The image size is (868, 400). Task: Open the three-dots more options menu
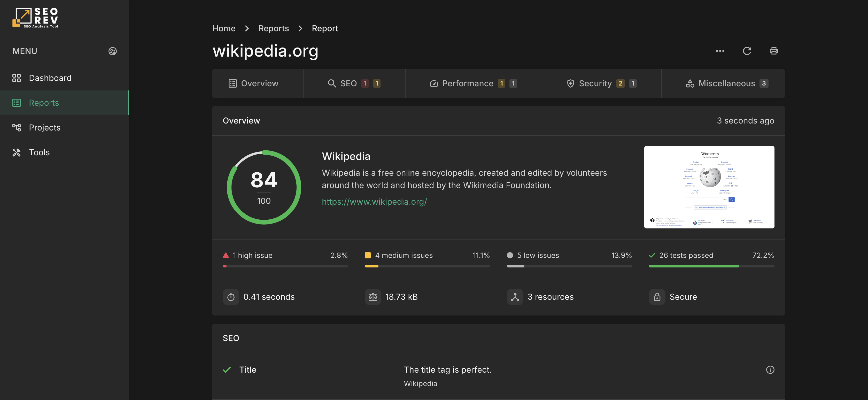pos(720,51)
